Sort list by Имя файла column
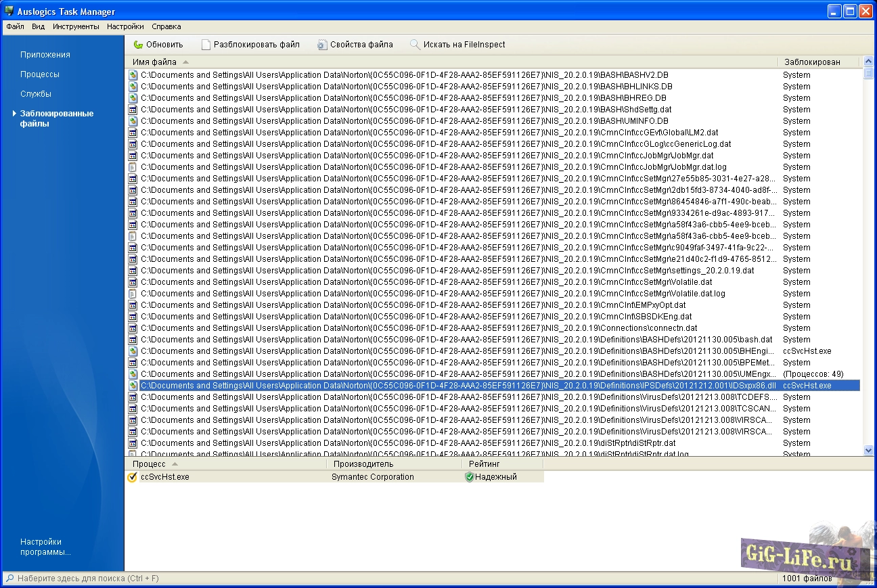The image size is (877, 588). click(x=154, y=62)
